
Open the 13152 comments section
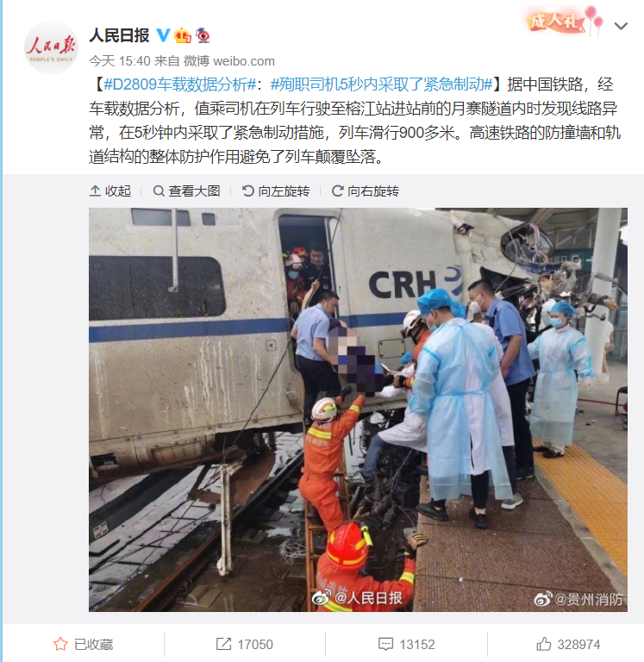tap(406, 644)
